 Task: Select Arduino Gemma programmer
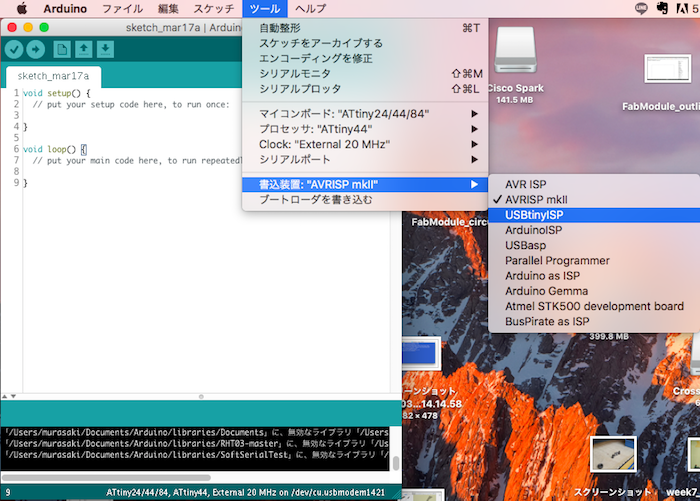pos(594,291)
